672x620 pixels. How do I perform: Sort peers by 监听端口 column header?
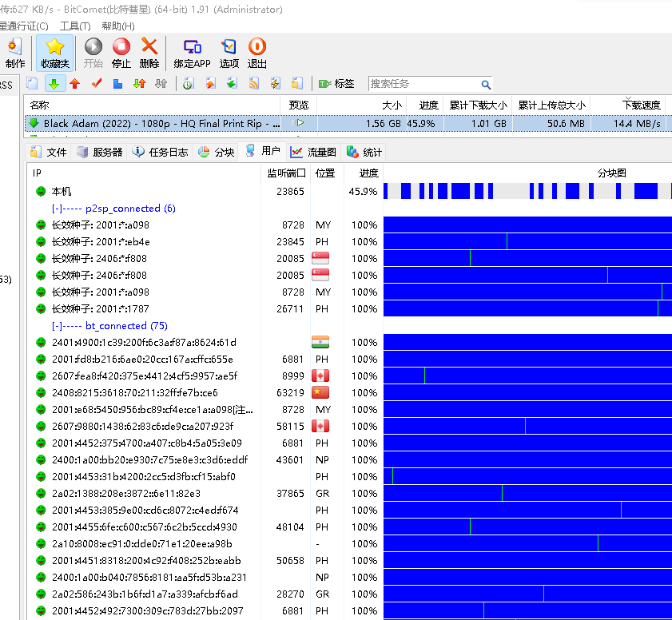click(x=286, y=173)
